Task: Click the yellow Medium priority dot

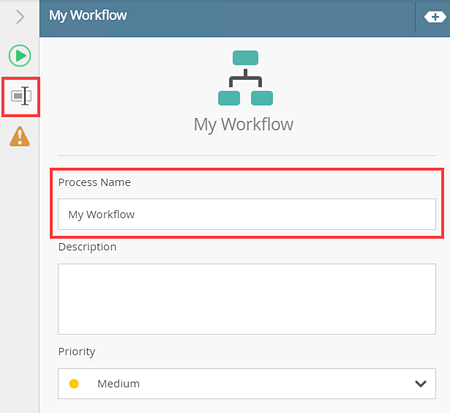Action: coord(74,384)
